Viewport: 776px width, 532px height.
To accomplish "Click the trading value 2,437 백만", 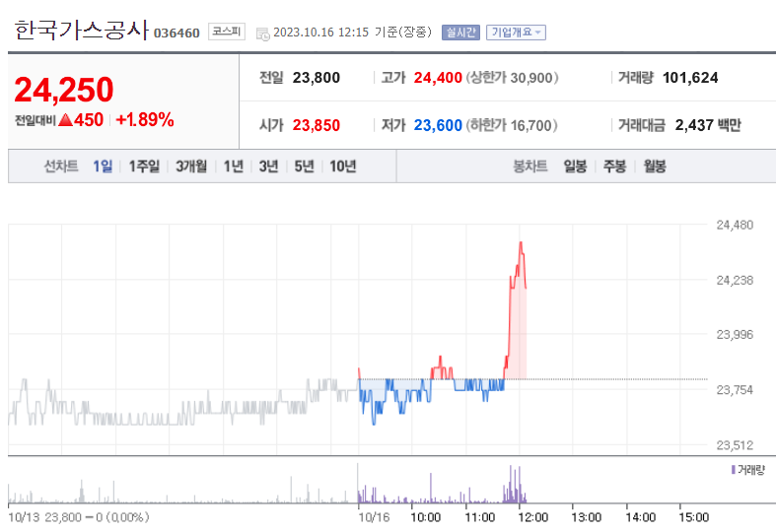I will (x=708, y=125).
